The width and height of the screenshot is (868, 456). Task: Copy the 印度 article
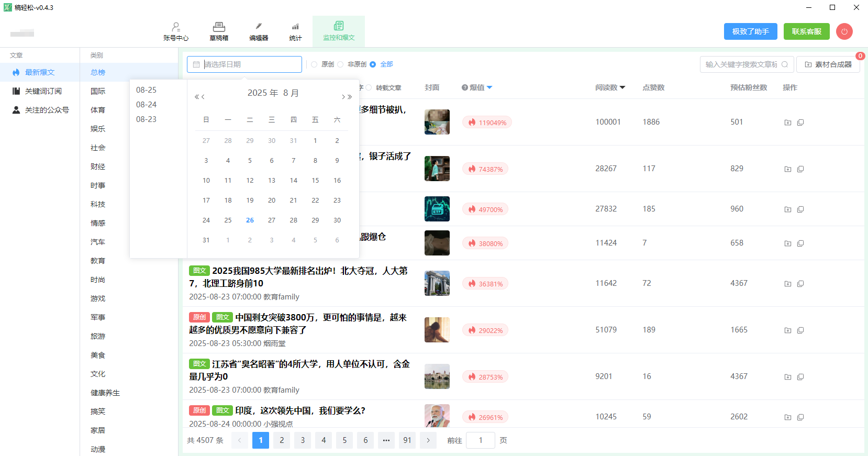(800, 417)
